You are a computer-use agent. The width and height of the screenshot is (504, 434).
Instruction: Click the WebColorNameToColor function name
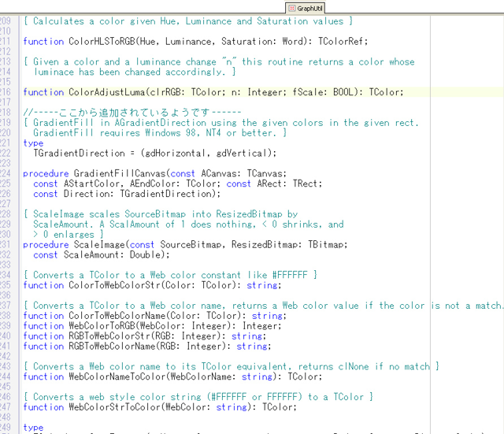pos(117,377)
